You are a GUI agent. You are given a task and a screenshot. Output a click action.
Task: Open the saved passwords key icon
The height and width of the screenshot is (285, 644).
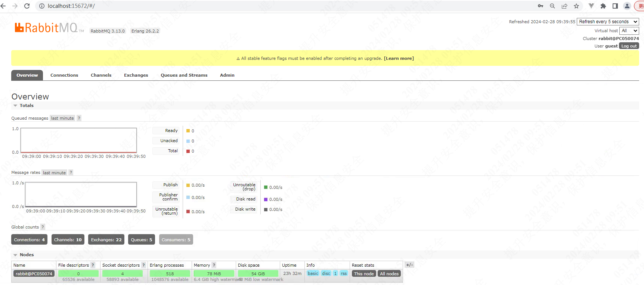click(x=541, y=6)
